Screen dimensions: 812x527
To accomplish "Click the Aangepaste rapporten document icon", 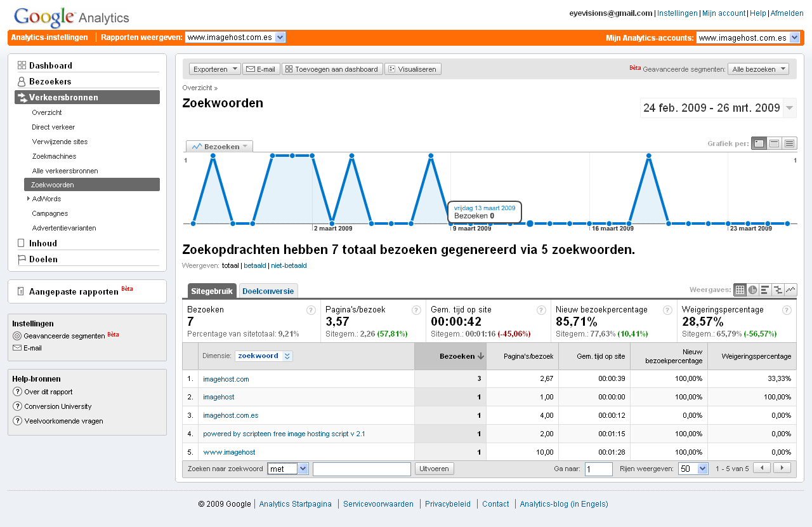I will tap(21, 291).
